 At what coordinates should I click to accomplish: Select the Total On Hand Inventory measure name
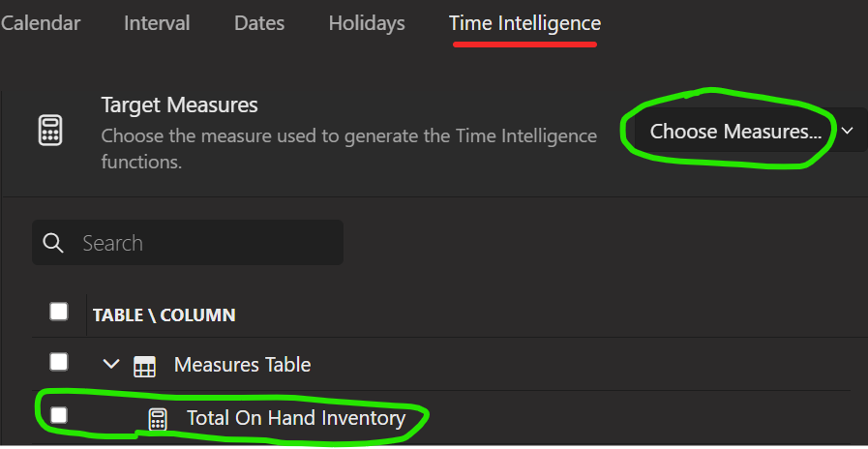click(x=296, y=418)
